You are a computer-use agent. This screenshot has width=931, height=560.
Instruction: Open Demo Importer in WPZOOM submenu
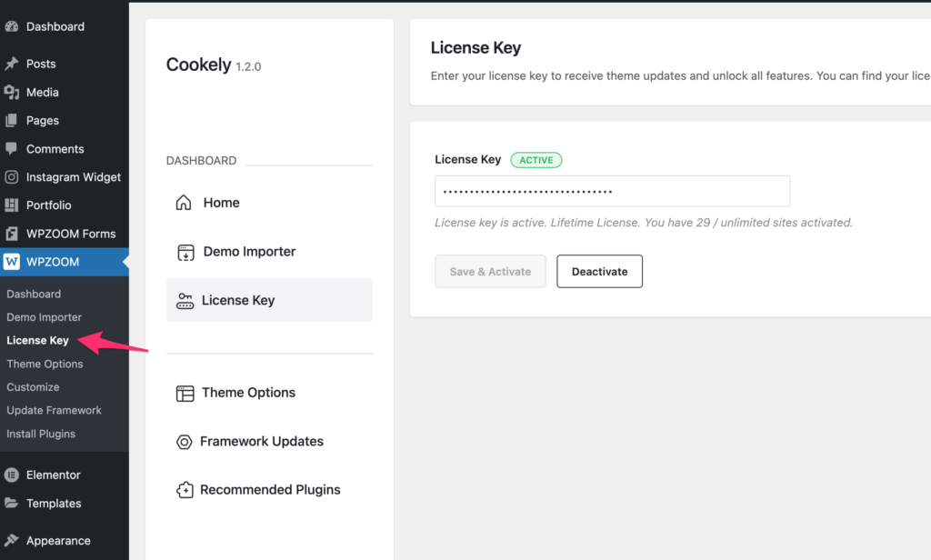click(x=44, y=317)
